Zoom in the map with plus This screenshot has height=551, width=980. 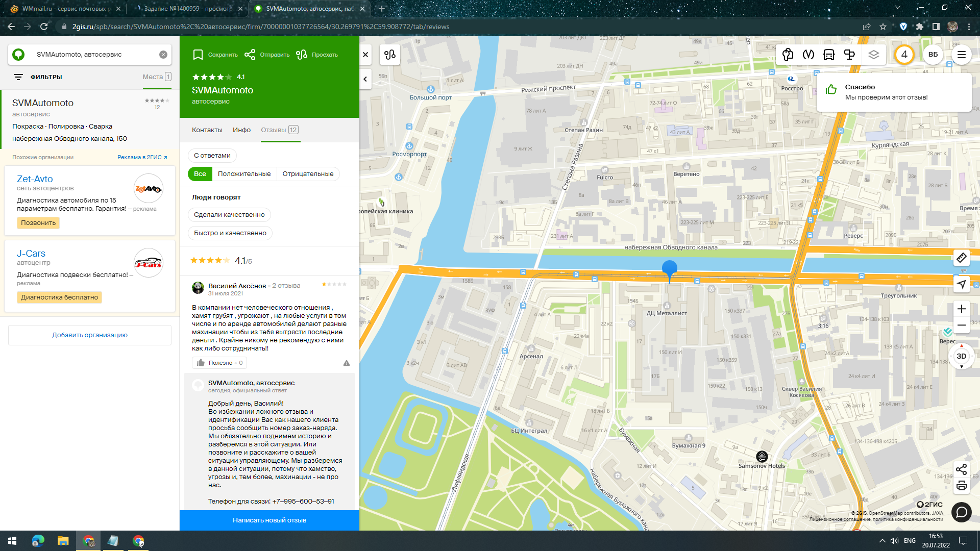[962, 309]
